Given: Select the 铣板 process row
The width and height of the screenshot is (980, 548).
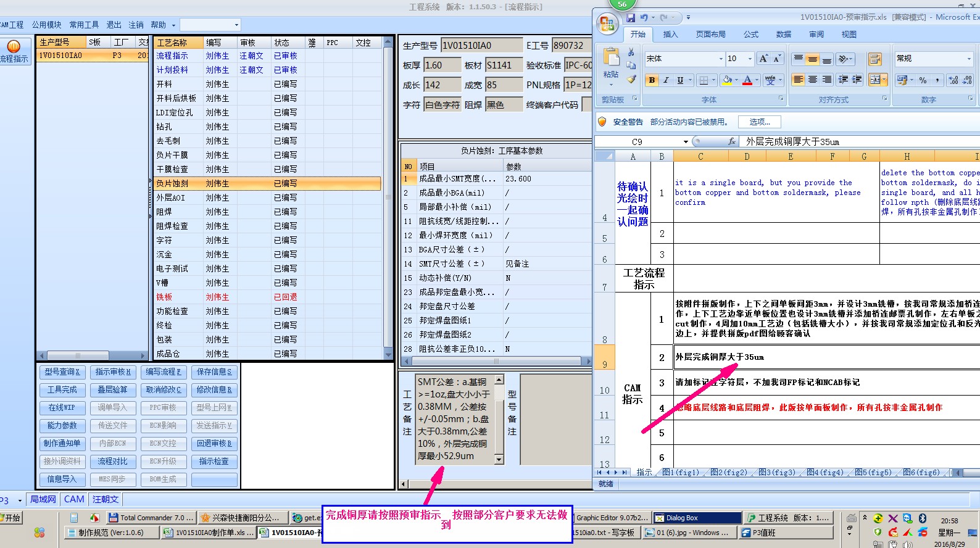Looking at the screenshot, I should [267, 297].
